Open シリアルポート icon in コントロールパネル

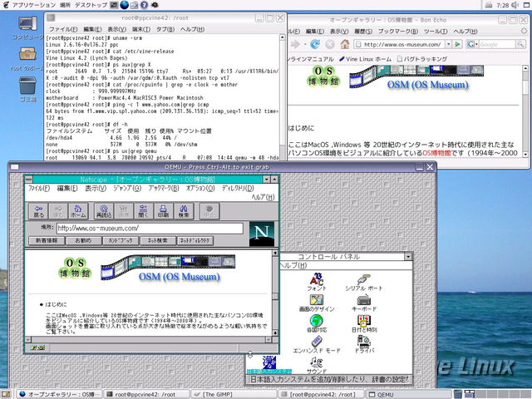pyautogui.click(x=364, y=283)
